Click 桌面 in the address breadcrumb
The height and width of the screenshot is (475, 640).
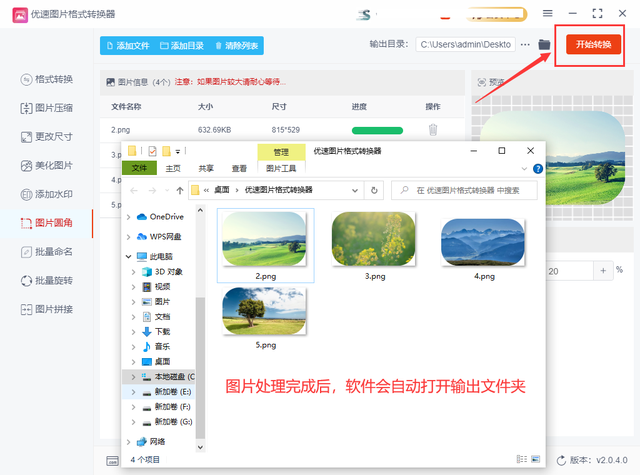coord(222,190)
